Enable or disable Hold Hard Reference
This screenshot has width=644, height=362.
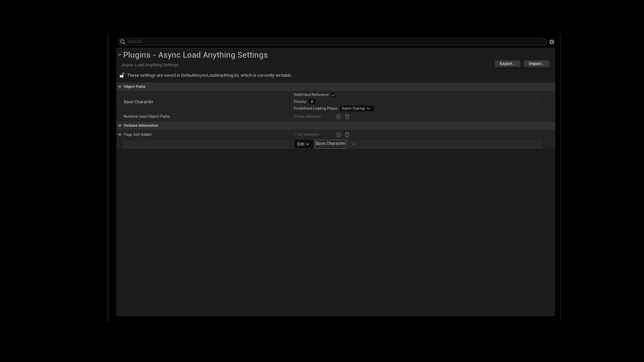(333, 95)
